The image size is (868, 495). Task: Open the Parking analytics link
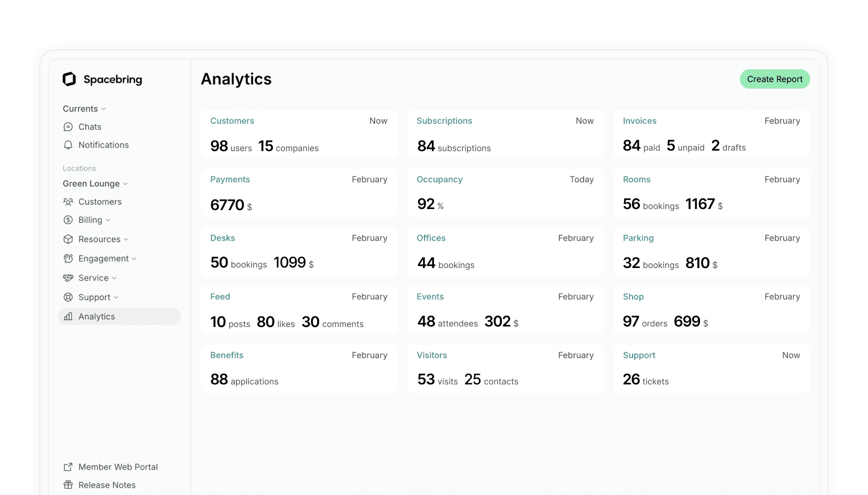pyautogui.click(x=638, y=238)
